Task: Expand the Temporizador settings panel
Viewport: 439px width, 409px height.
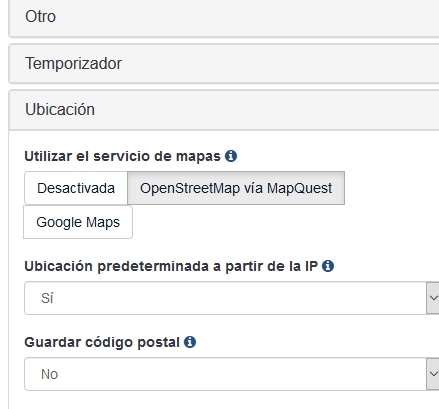Action: (x=224, y=63)
